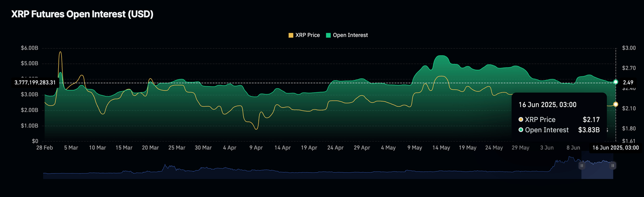Click the left range selector handle

click(x=582, y=166)
